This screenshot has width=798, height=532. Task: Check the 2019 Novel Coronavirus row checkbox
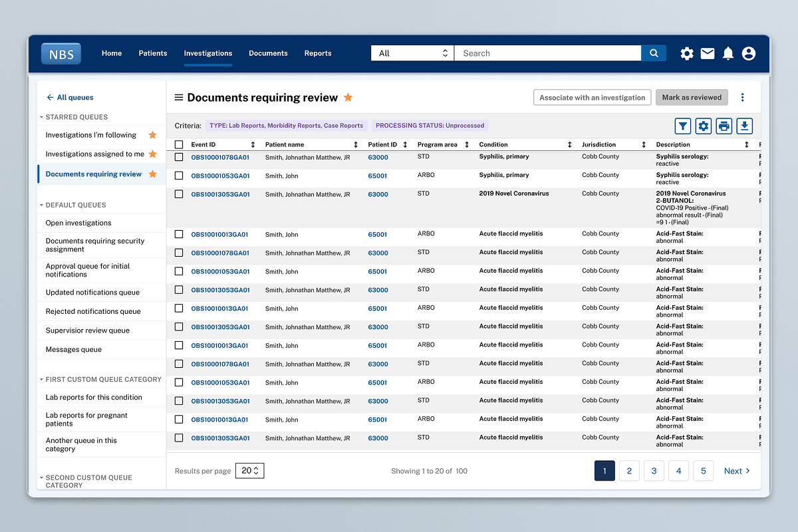click(179, 194)
